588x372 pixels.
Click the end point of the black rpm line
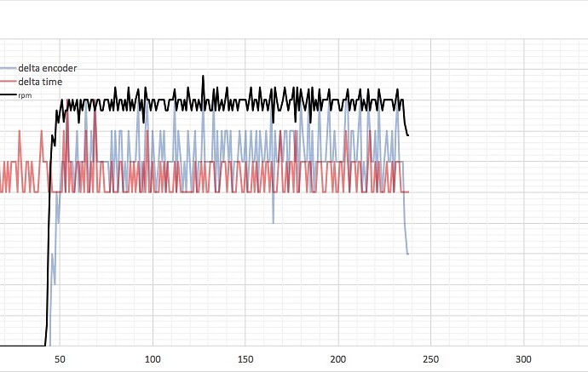[408, 135]
